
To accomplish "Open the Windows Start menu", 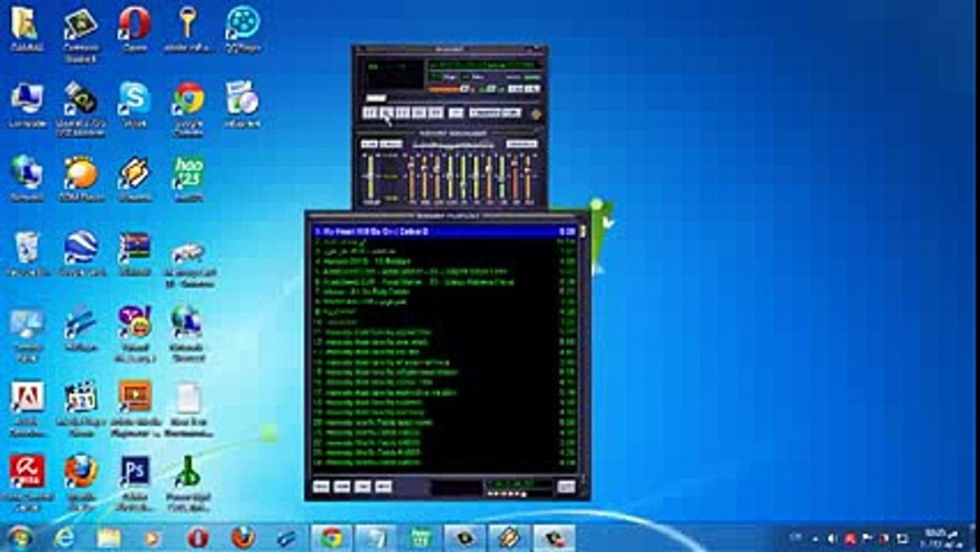I will pyautogui.click(x=19, y=537).
